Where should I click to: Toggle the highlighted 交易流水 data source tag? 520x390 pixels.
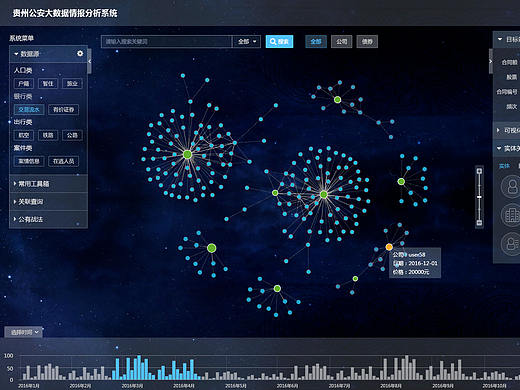point(29,109)
